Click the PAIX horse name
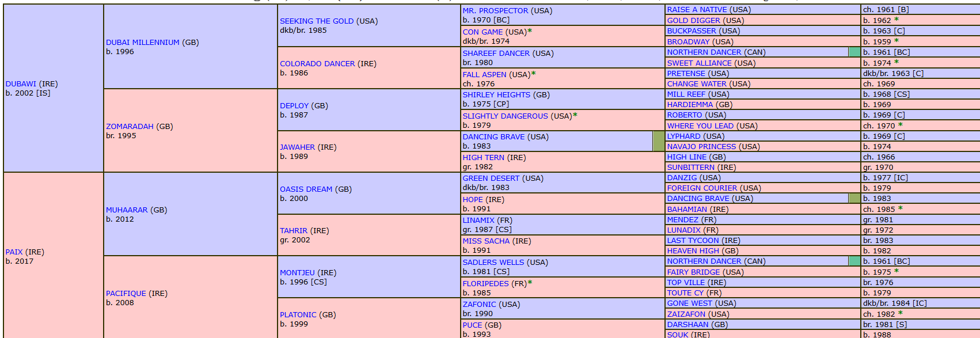This screenshot has height=338, width=980. point(14,252)
